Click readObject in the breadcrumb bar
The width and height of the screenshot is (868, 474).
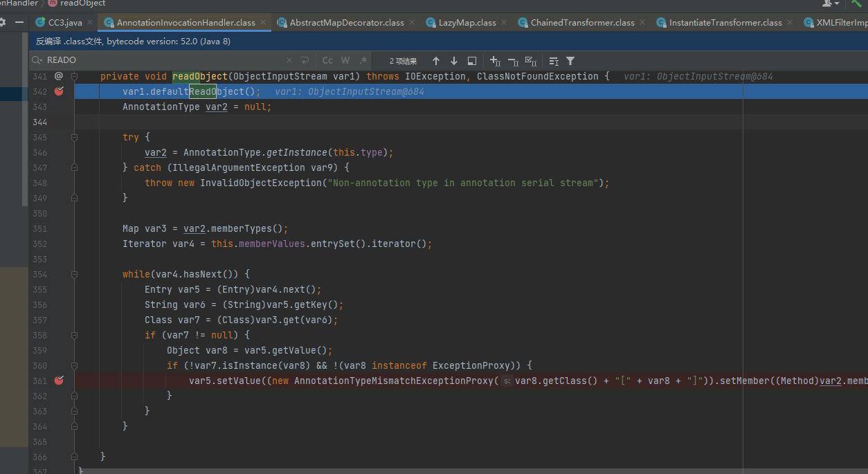82,3
